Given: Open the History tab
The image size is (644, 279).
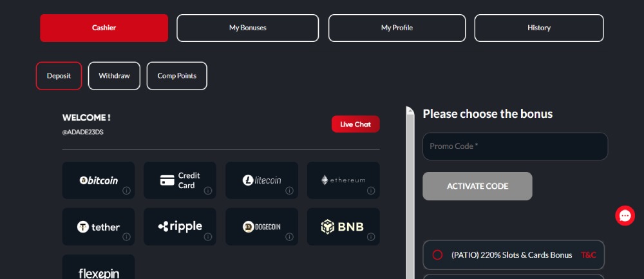Looking at the screenshot, I should point(539,28).
